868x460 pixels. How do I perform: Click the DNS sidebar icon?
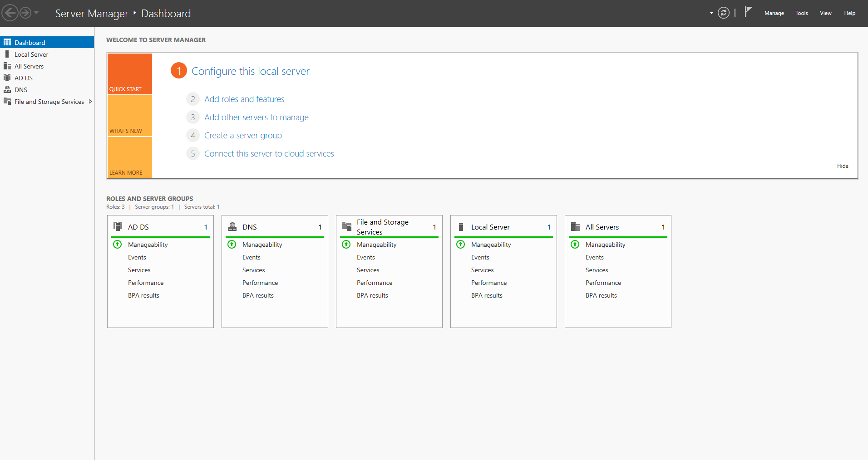tap(7, 89)
